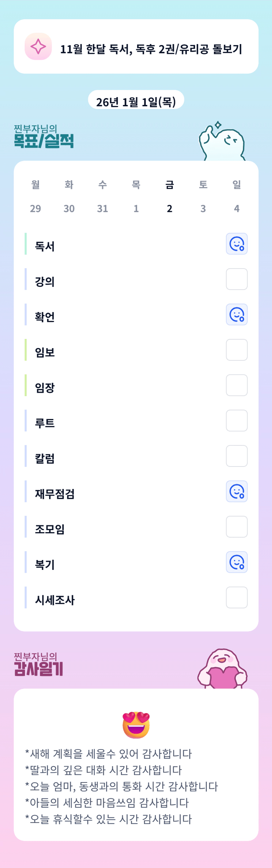Check the empty box for 시세조사
This screenshot has width=272, height=868.
237,598
